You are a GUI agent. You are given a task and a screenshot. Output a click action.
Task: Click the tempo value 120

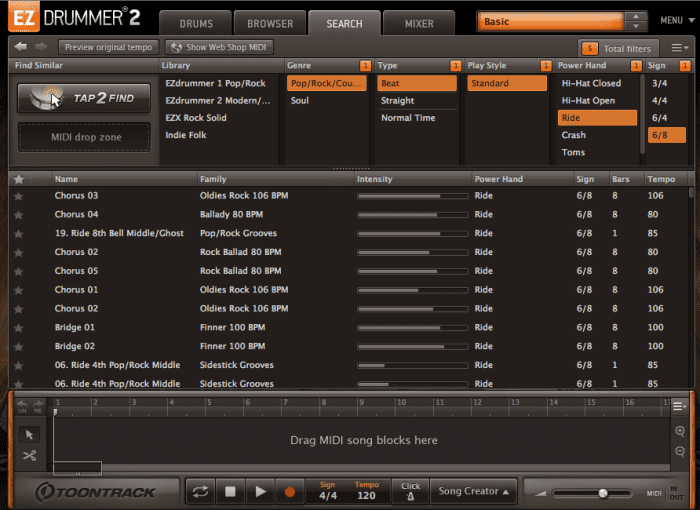[366, 496]
